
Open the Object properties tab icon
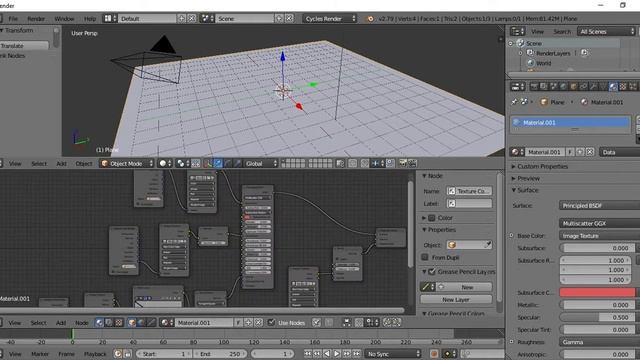573,87
